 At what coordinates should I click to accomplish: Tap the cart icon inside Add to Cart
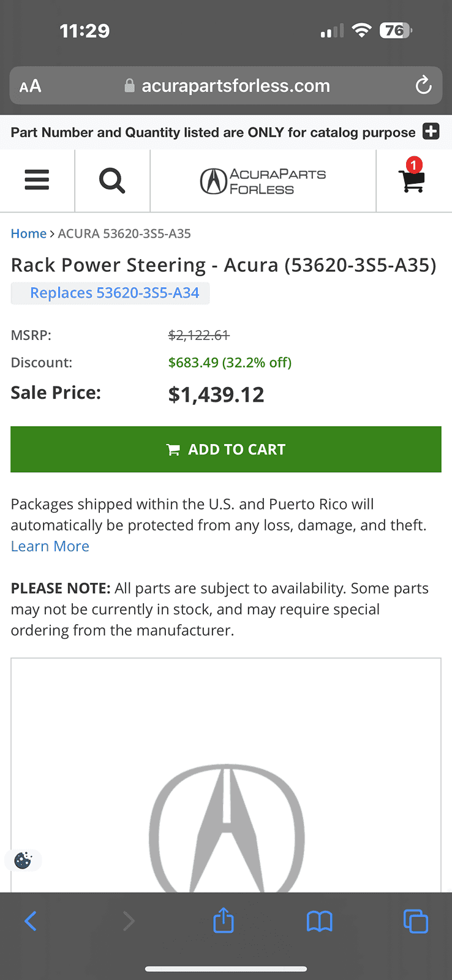point(173,449)
